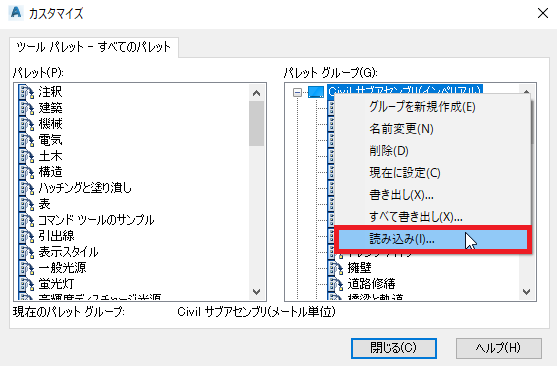Click the 一般光源 palette icon

point(26,268)
